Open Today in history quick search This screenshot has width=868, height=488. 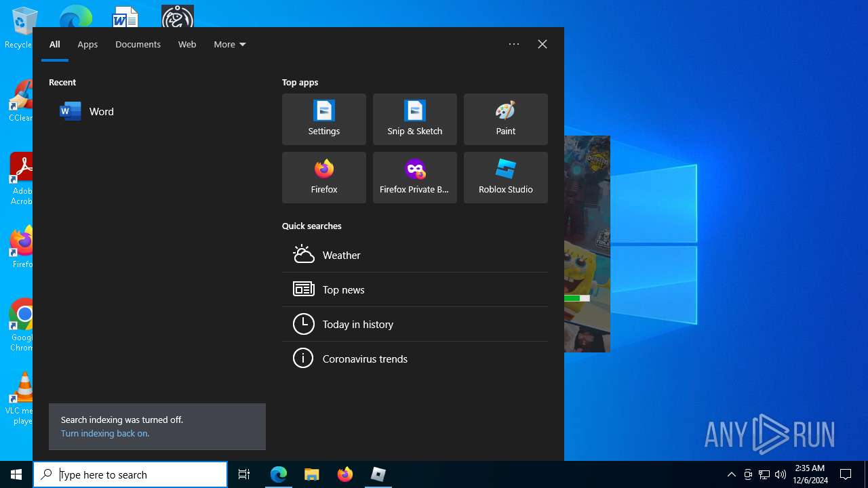(415, 324)
